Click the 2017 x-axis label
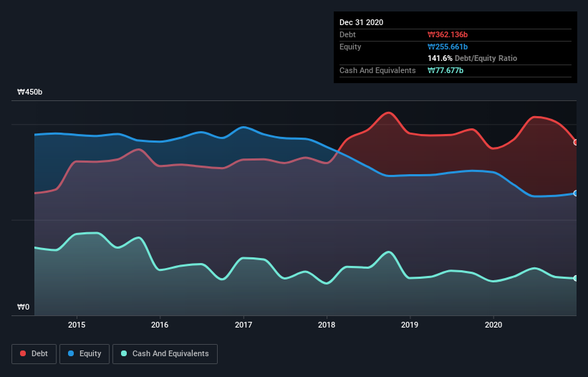This screenshot has width=588, height=377. [x=244, y=325]
